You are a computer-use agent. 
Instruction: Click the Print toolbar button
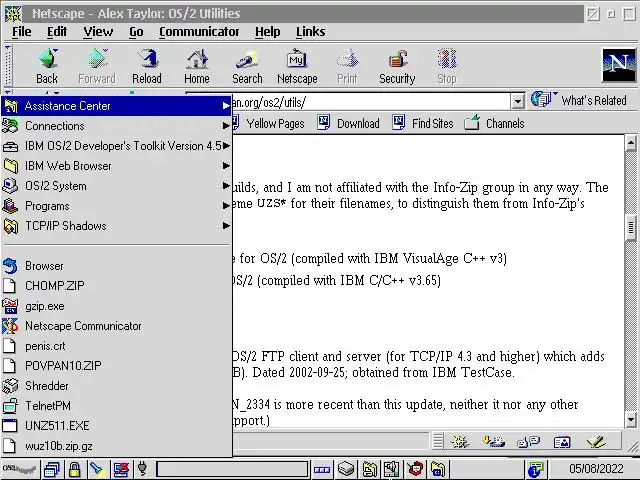tap(347, 67)
